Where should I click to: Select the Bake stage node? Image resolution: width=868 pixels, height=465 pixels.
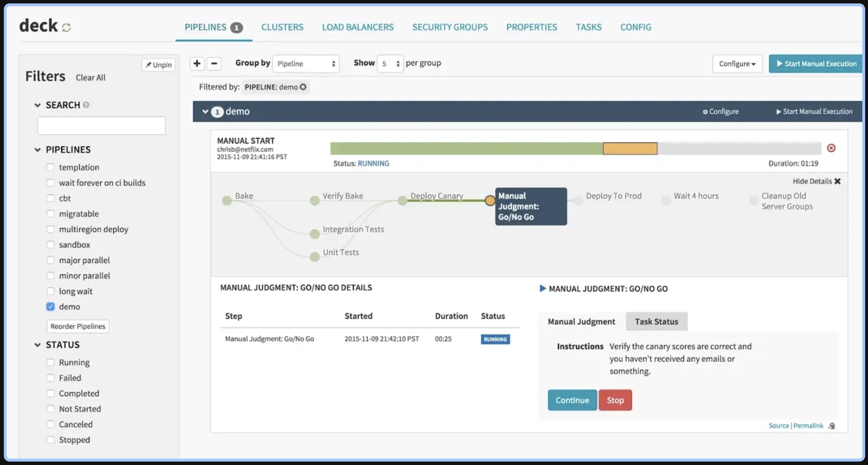click(227, 201)
